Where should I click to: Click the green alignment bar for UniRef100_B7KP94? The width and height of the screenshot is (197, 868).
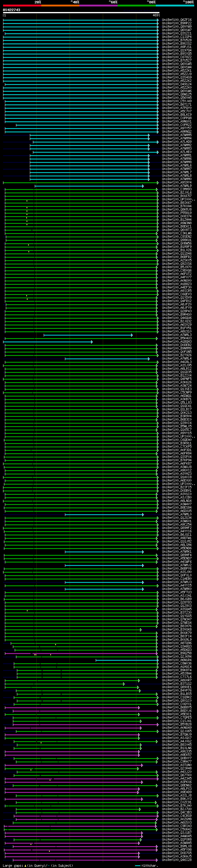(81, 461)
